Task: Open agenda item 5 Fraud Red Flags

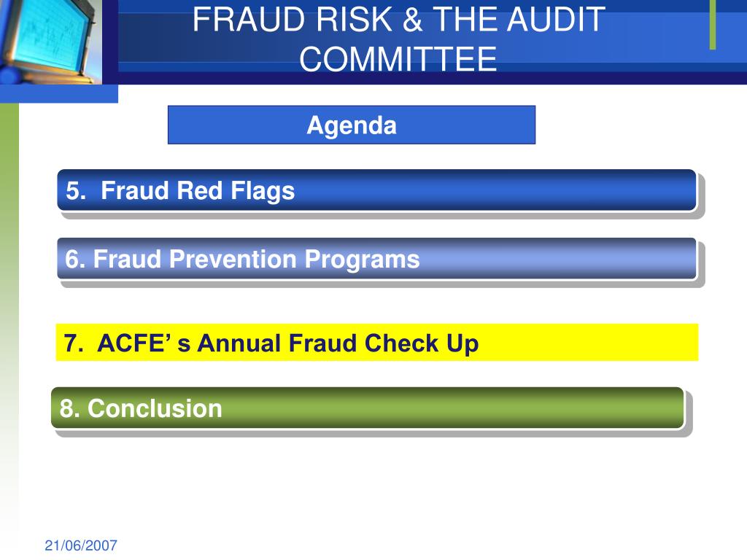Action: (x=377, y=190)
